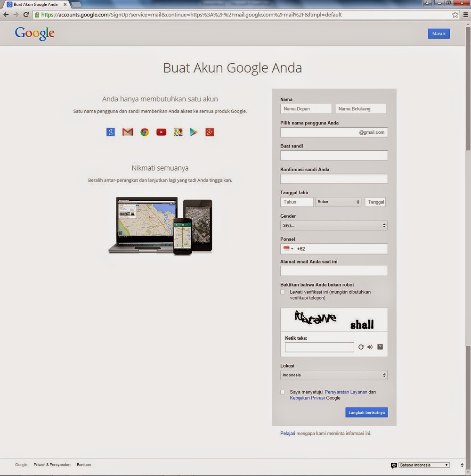Click the Google footer link
This screenshot has height=476, width=471.
[21, 465]
